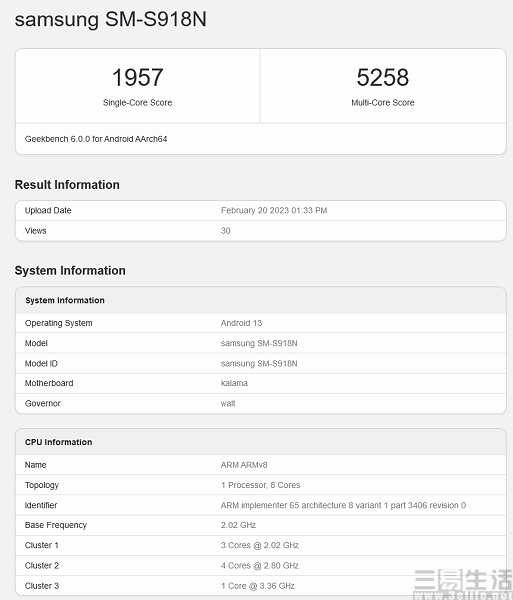Select the 1 Processor, 8 Cores value
This screenshot has height=600, width=513.
(261, 485)
